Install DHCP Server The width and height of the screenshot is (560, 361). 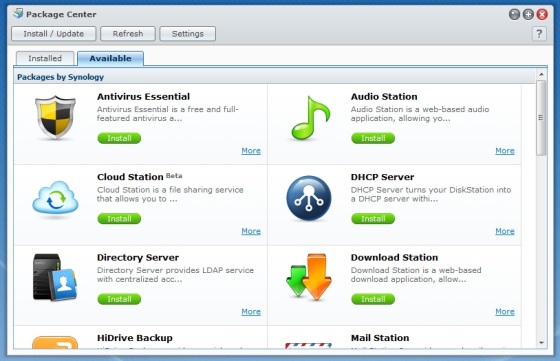coord(373,219)
